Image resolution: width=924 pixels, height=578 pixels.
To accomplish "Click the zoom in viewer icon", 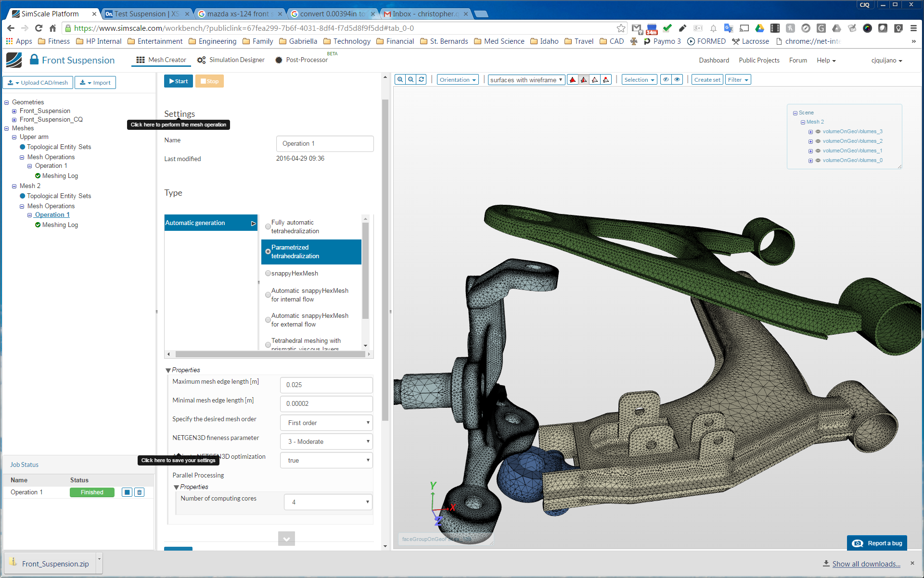I will (400, 80).
